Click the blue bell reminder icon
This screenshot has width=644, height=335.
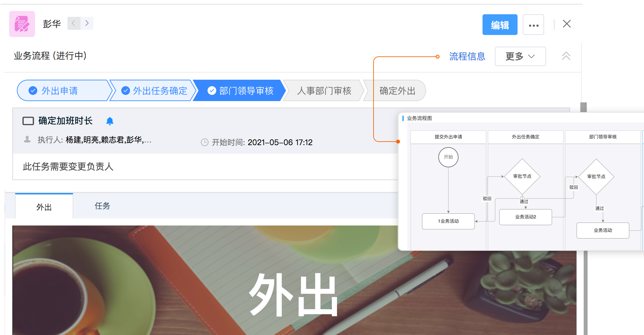[110, 121]
